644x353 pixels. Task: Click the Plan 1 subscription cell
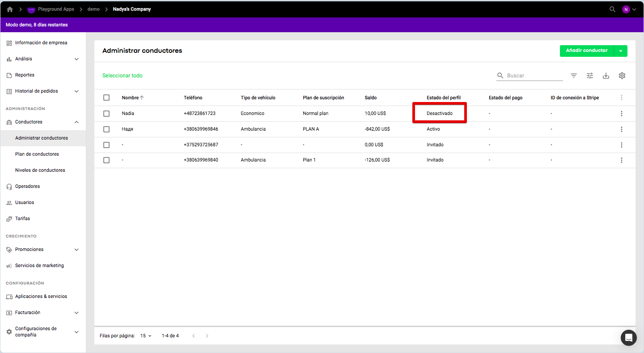point(309,160)
